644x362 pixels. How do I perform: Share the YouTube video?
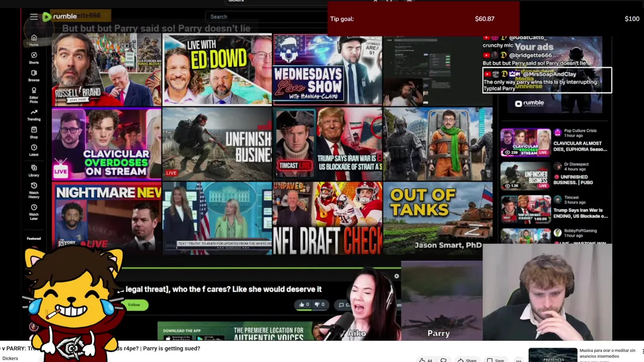pyautogui.click(x=466, y=360)
